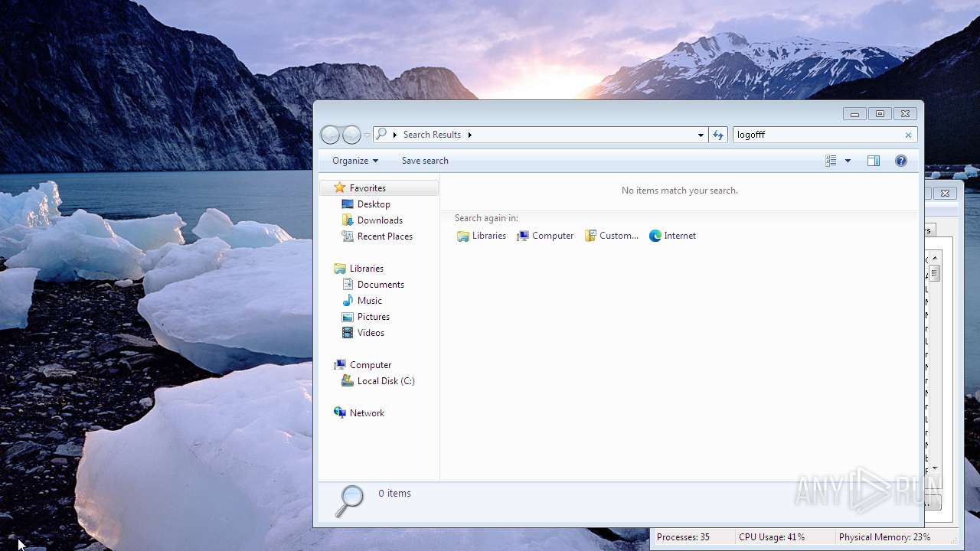Open the address bar history dropdown
Image resolution: width=980 pixels, height=551 pixels.
[701, 135]
